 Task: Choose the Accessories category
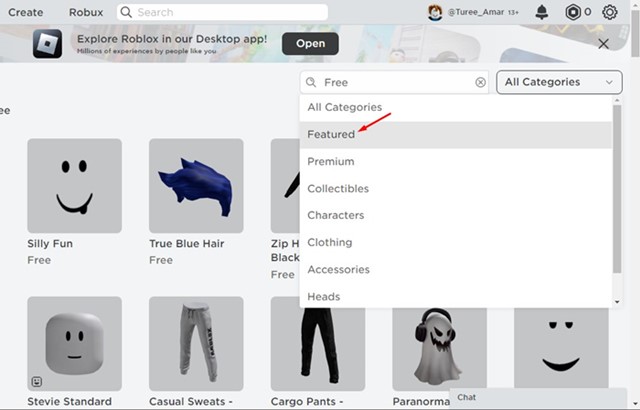click(x=456, y=270)
